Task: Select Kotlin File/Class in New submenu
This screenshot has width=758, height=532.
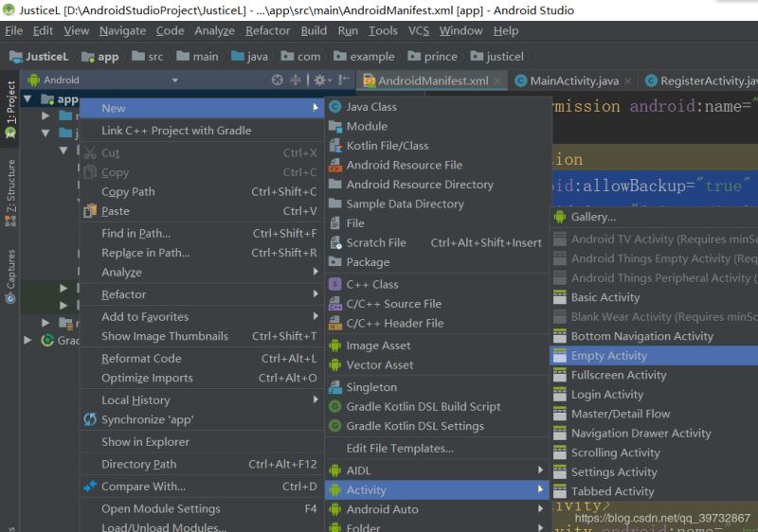Action: [x=387, y=146]
